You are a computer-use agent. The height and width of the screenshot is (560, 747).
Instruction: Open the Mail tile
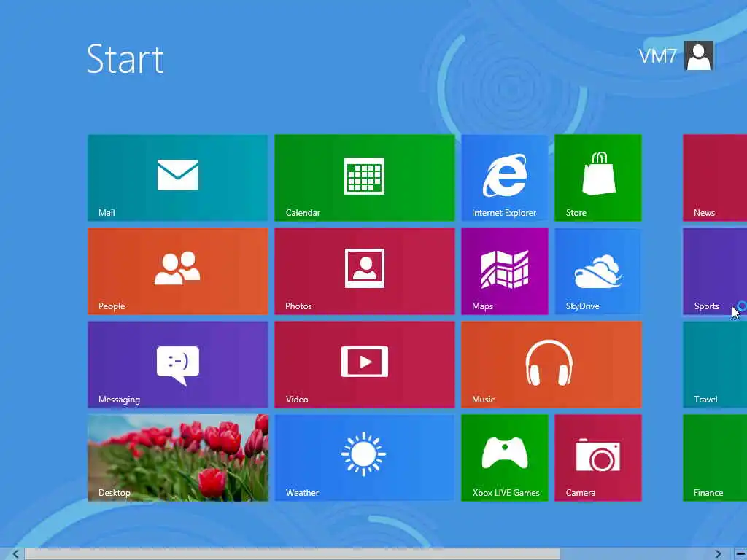coord(178,178)
